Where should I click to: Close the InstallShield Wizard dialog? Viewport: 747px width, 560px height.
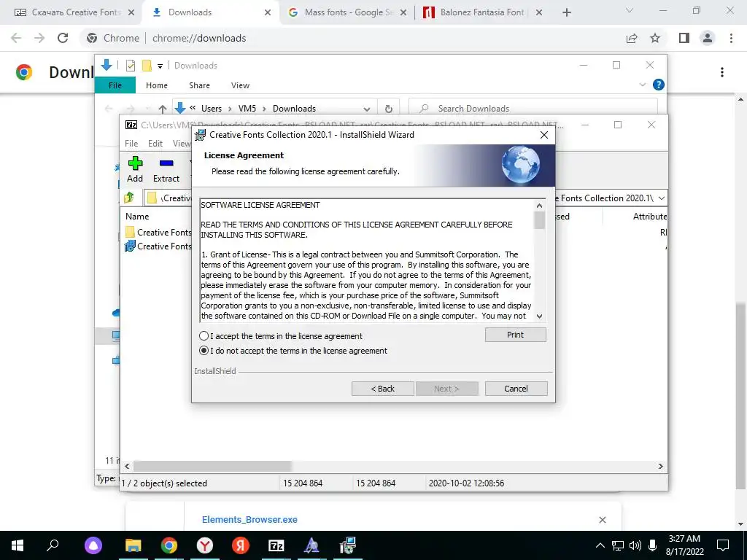(544, 135)
